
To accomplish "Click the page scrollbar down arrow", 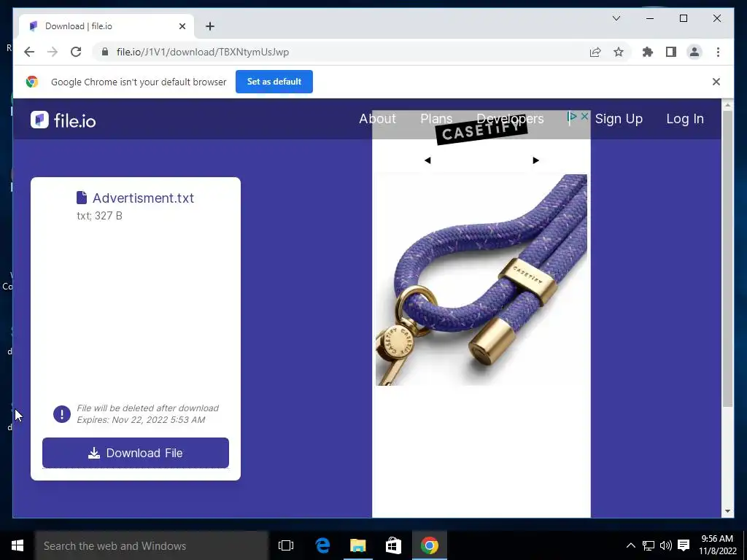I will click(727, 511).
